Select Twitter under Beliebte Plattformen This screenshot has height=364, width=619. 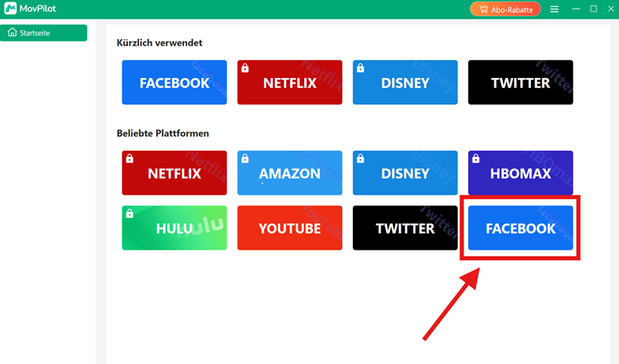click(405, 227)
